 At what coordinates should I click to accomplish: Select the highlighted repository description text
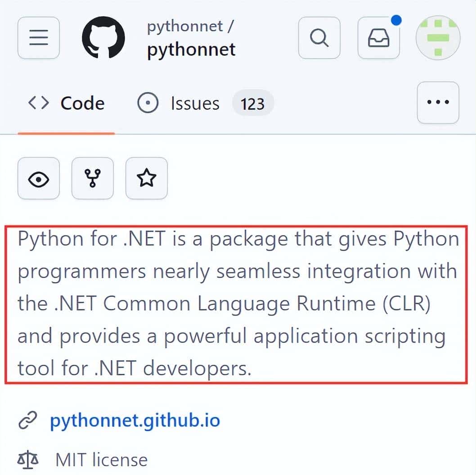coord(238,303)
